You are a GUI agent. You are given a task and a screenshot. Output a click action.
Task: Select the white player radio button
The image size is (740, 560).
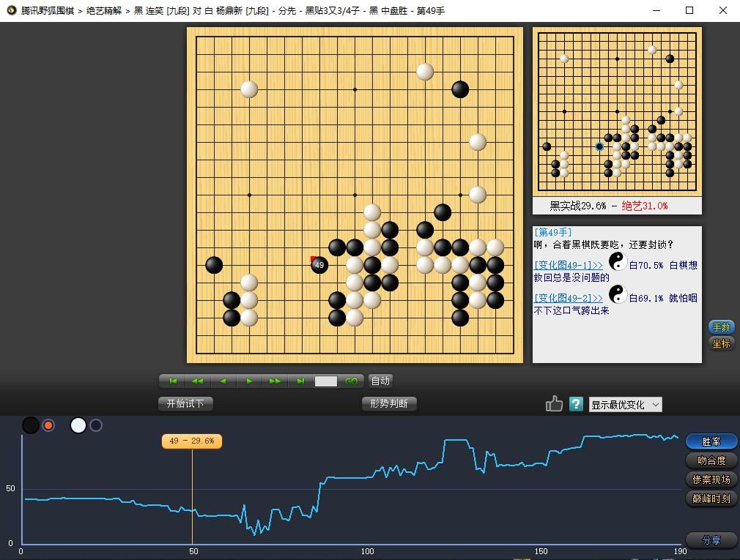(x=96, y=425)
